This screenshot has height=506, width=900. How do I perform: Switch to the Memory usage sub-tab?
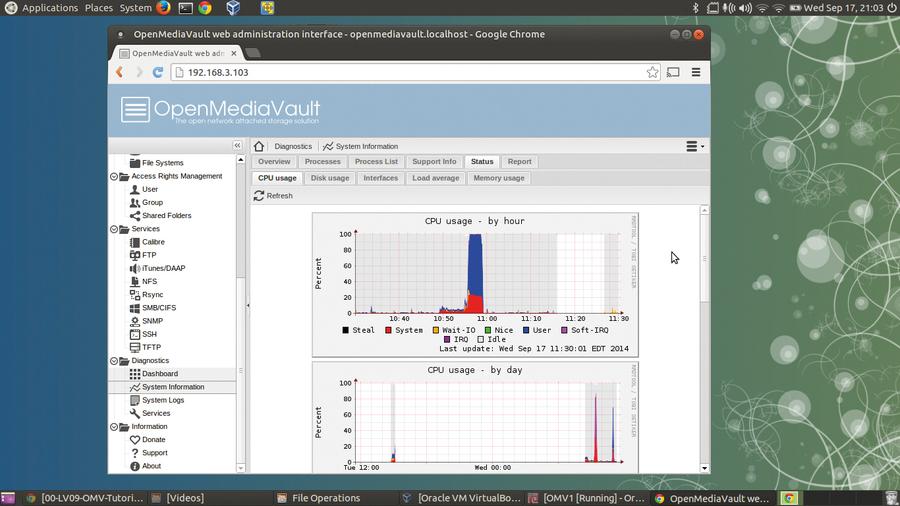499,178
